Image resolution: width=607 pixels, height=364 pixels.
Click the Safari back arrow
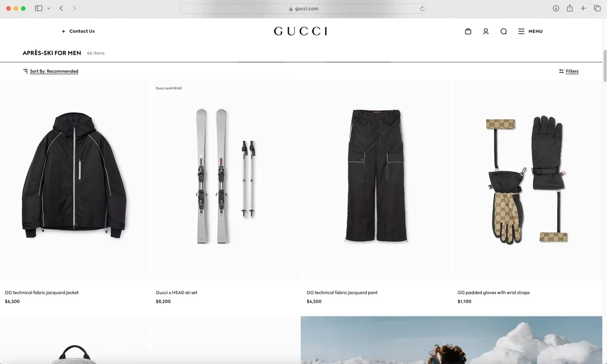[61, 8]
